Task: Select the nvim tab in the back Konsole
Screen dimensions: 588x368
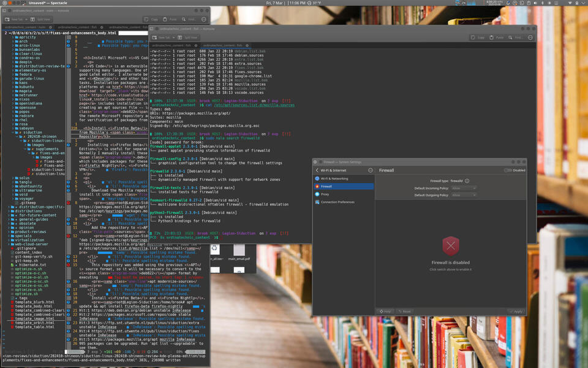Action: [27, 27]
